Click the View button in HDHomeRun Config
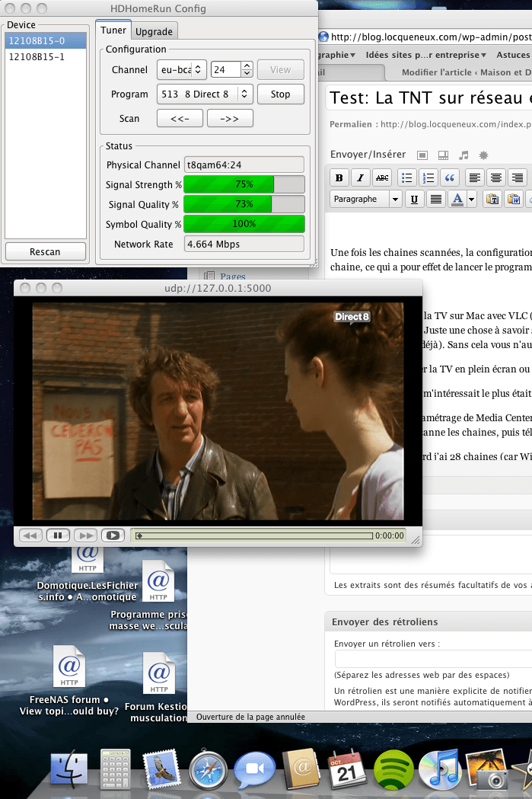The height and width of the screenshot is (799, 532). click(281, 70)
